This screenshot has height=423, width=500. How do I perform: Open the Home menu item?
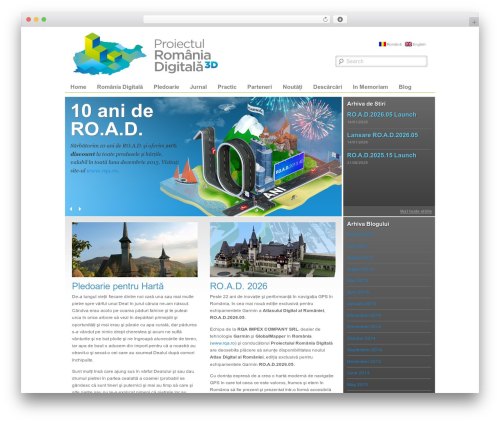(78, 87)
